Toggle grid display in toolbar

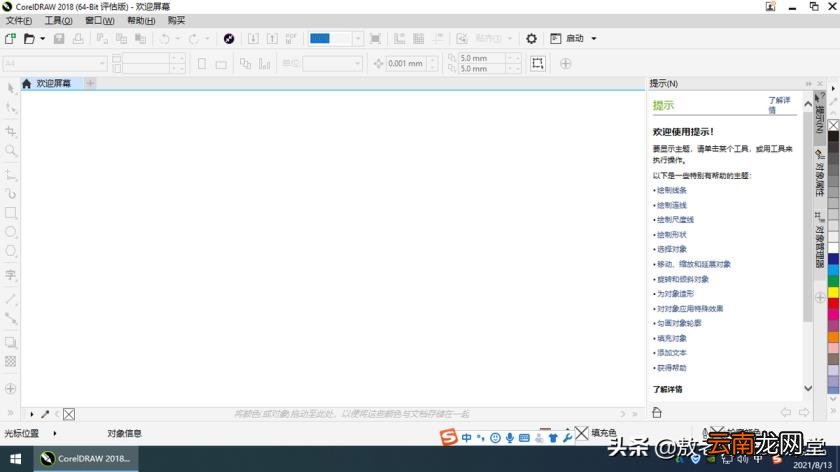tap(418, 39)
